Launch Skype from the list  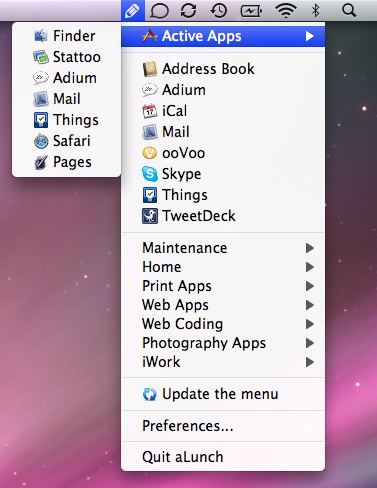pos(223,174)
